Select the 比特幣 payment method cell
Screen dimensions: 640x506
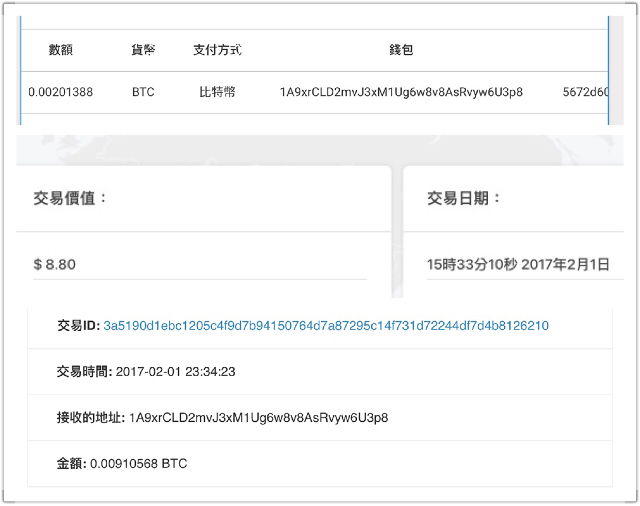coord(217,92)
